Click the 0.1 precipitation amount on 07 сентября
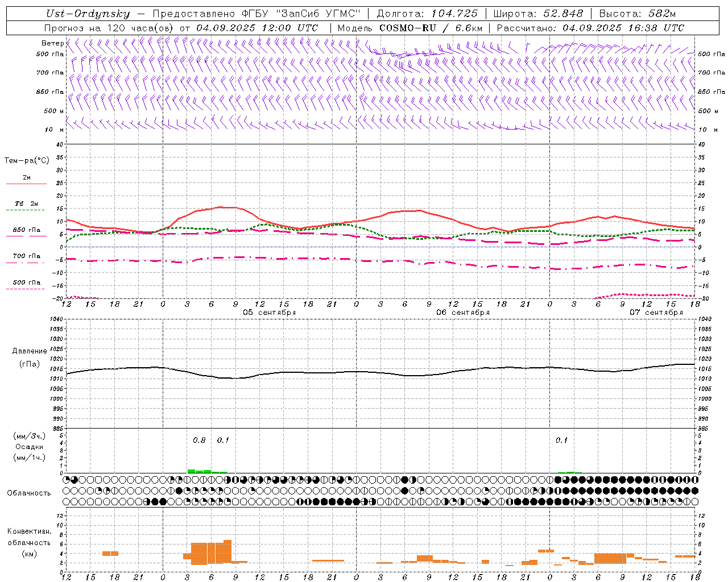The image size is (728, 582). point(561,440)
